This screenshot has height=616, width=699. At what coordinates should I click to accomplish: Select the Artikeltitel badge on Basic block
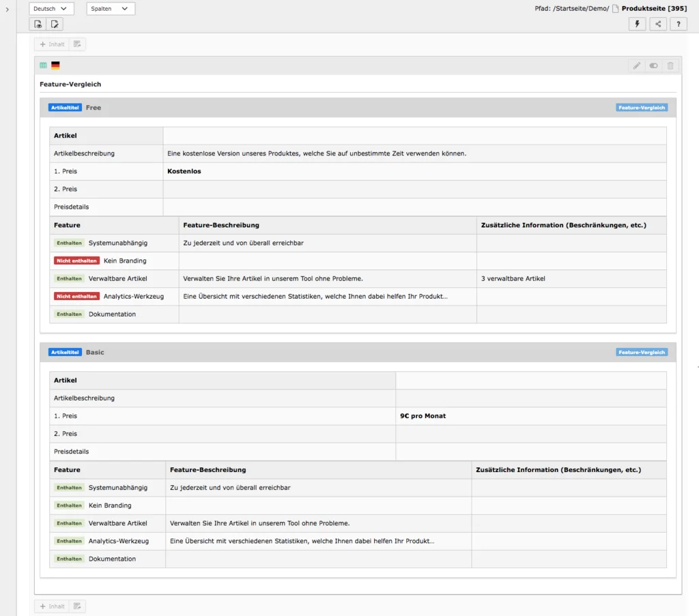(x=64, y=352)
